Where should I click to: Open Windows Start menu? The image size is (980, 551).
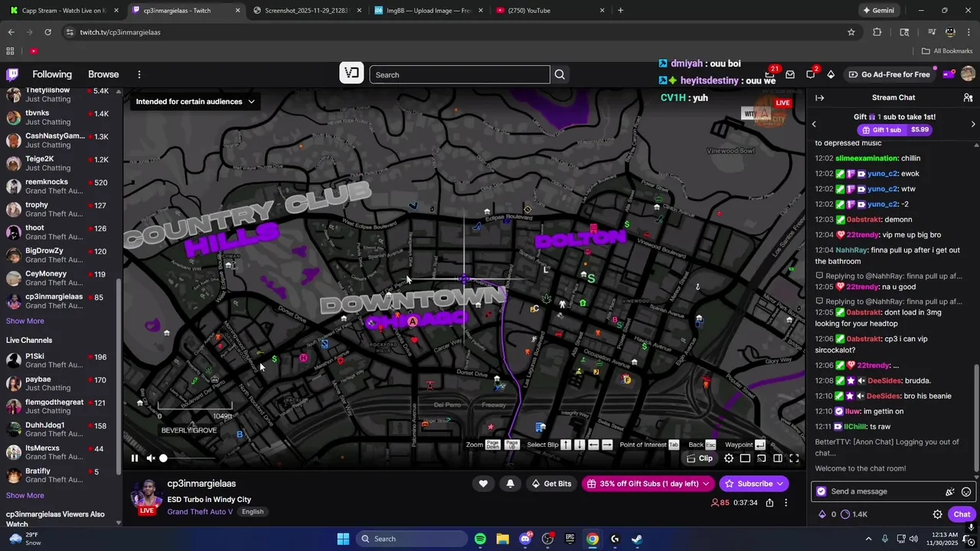[x=343, y=539]
